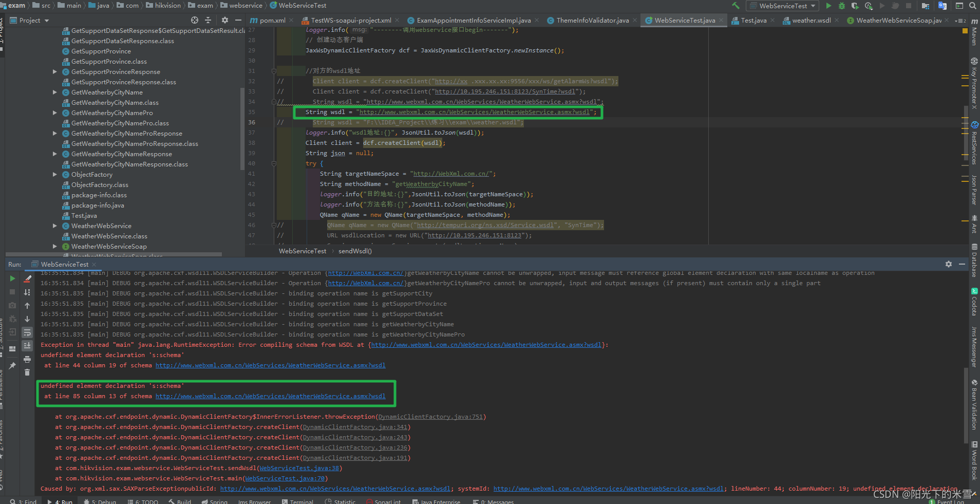The width and height of the screenshot is (980, 504).
Task: Click the Build Project hammer icon
Action: click(736, 6)
